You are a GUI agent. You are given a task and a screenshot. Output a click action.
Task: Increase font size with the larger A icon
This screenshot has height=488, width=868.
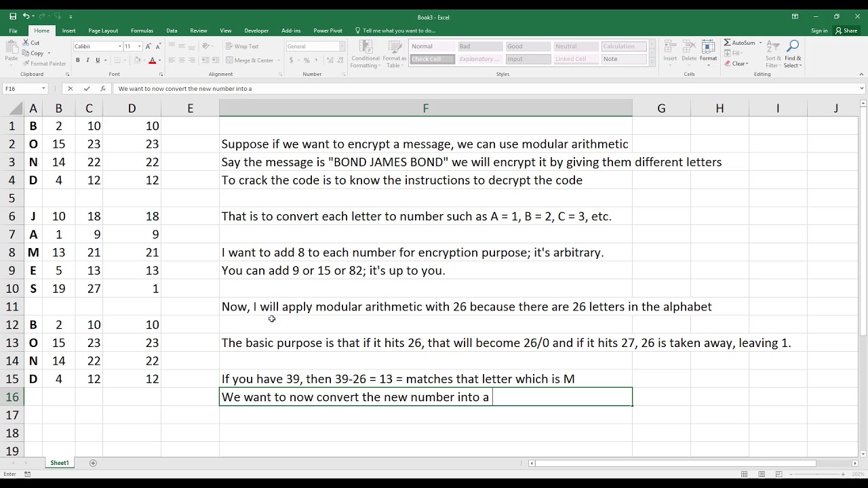[x=149, y=46]
